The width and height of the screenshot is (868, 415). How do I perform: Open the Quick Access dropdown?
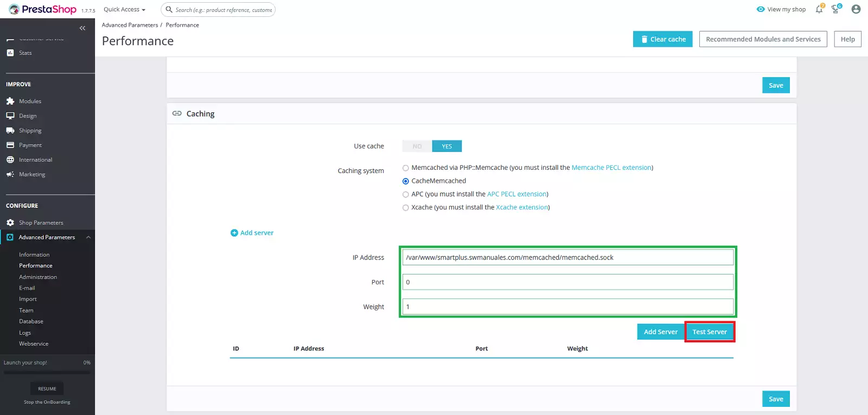point(124,10)
